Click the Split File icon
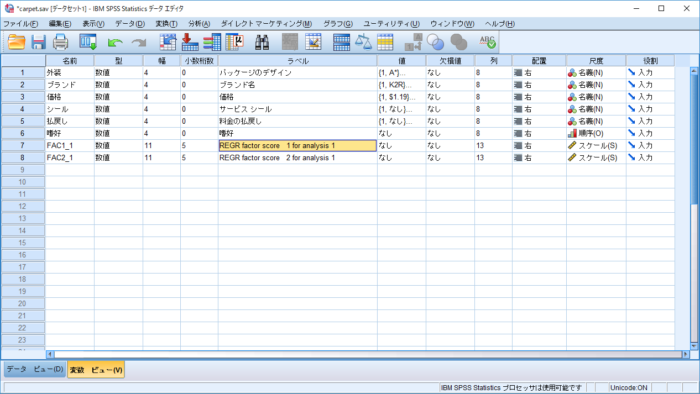The image size is (700, 394). tap(342, 42)
